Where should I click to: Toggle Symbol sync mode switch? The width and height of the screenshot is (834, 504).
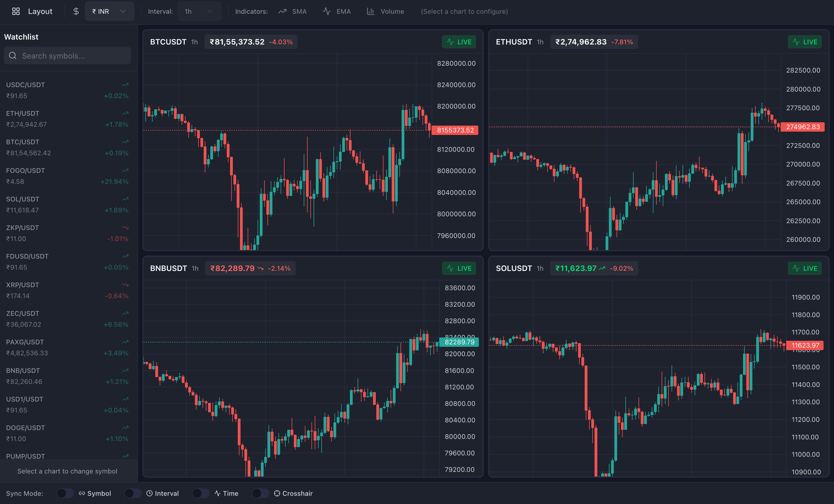pos(65,493)
